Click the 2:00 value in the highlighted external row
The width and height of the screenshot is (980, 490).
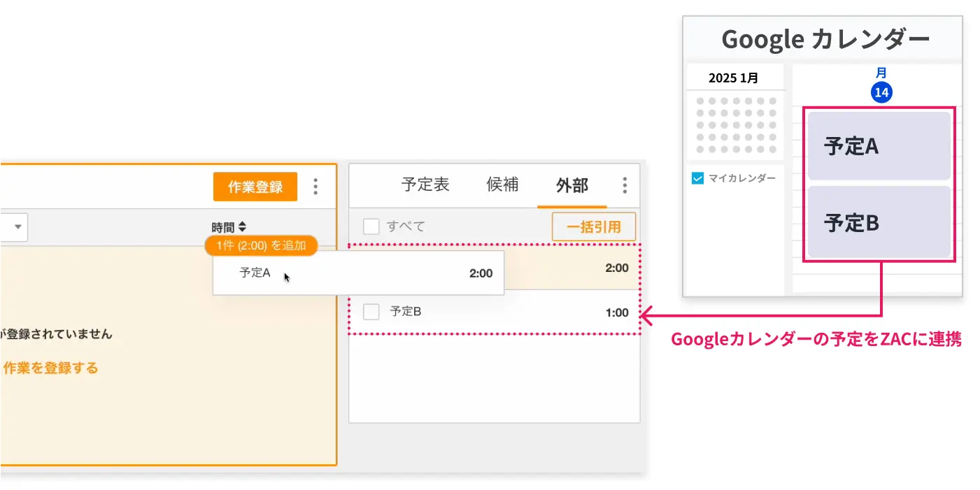click(617, 268)
